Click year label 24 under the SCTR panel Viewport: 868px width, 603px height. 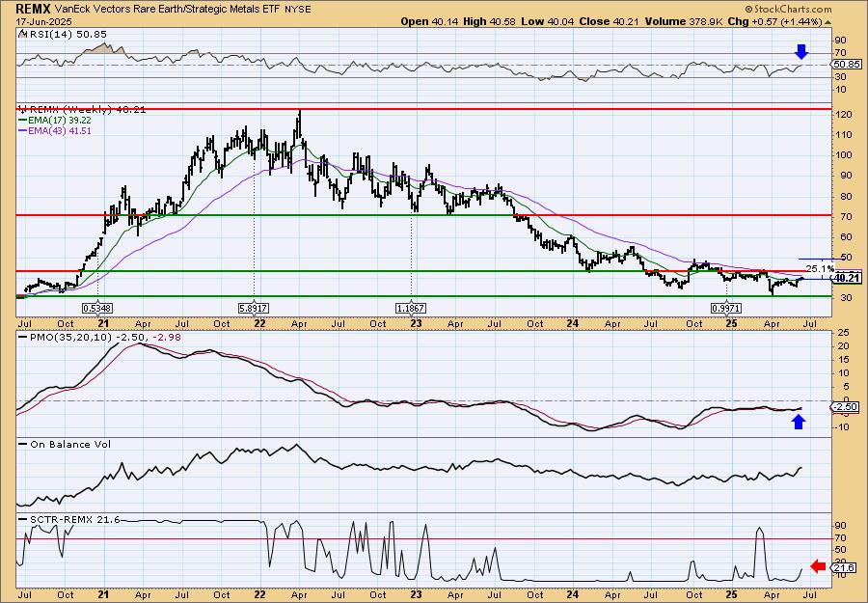pyautogui.click(x=573, y=594)
